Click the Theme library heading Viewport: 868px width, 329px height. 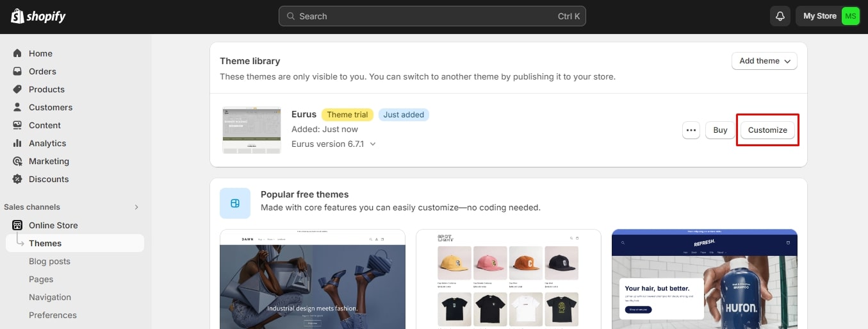click(250, 61)
